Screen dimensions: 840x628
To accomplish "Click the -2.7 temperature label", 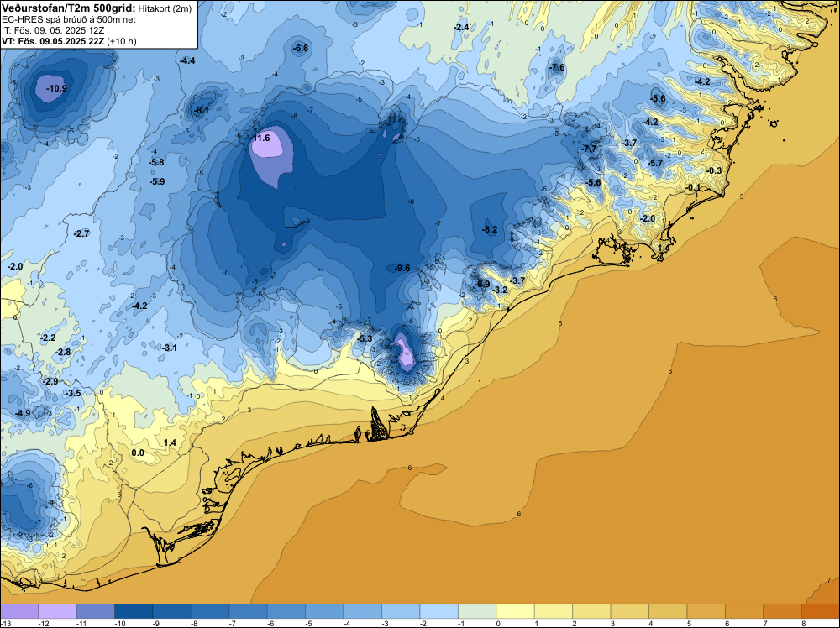I will pos(81,233).
